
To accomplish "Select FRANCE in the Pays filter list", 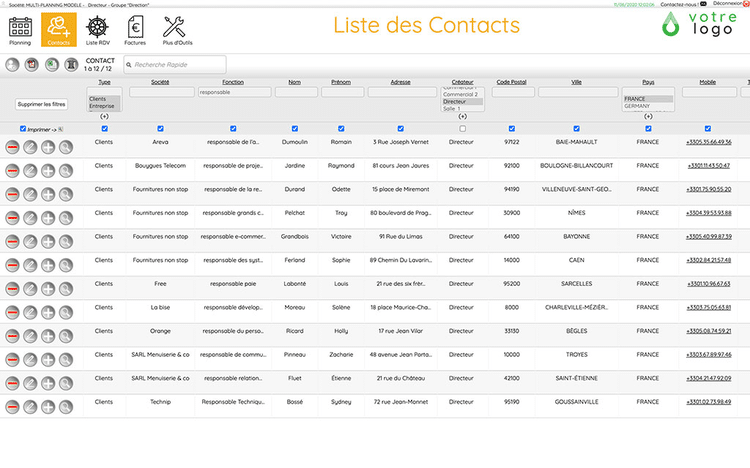I will click(648, 99).
